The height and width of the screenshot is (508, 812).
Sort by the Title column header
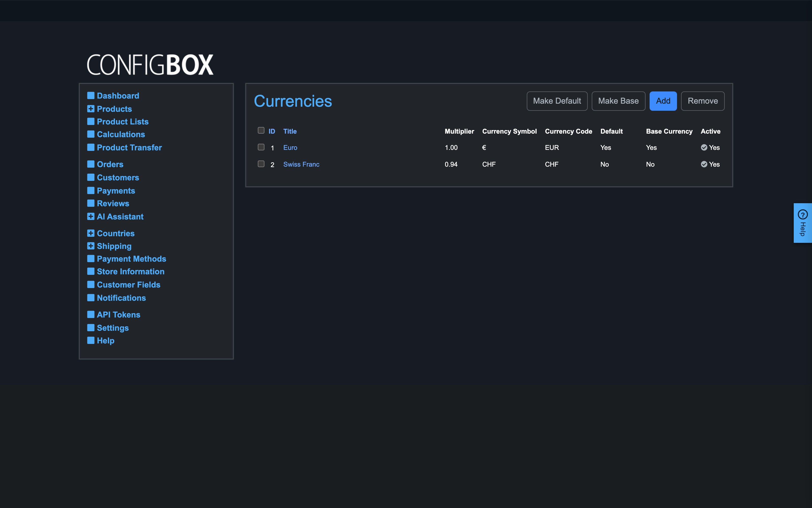tap(290, 131)
